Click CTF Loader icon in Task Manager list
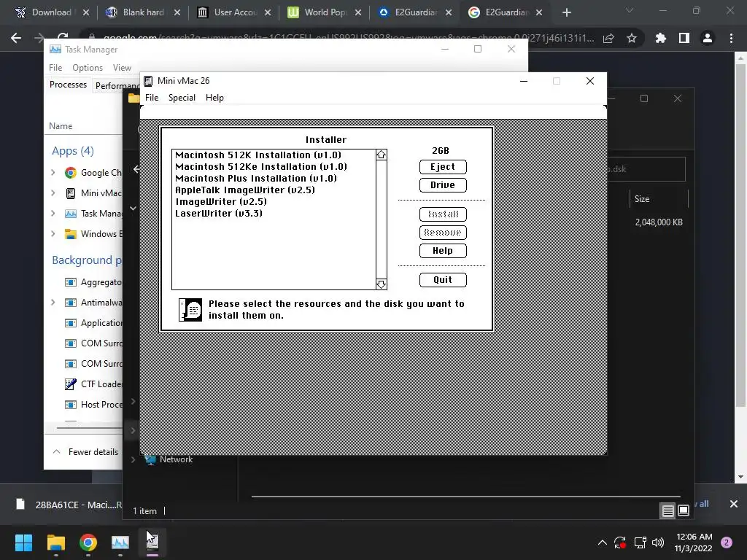The image size is (747, 560). click(x=71, y=384)
